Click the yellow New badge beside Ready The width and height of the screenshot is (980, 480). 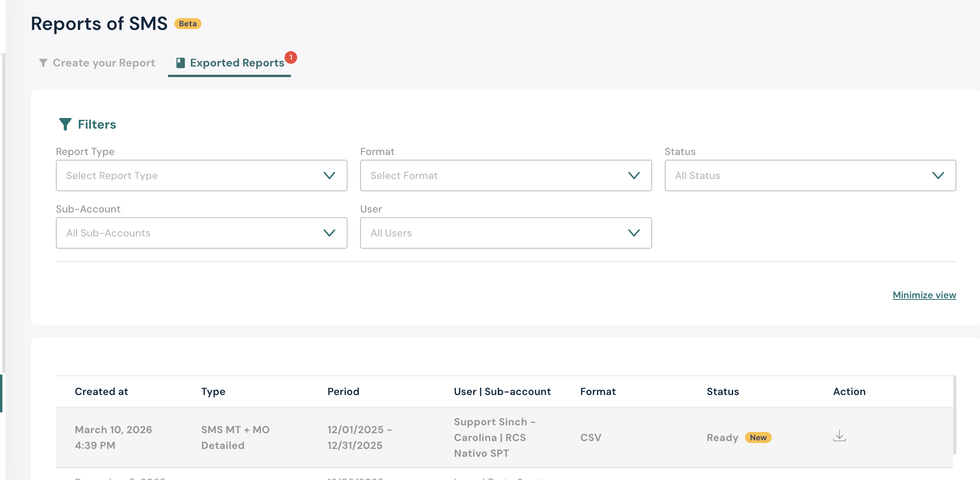pyautogui.click(x=758, y=438)
